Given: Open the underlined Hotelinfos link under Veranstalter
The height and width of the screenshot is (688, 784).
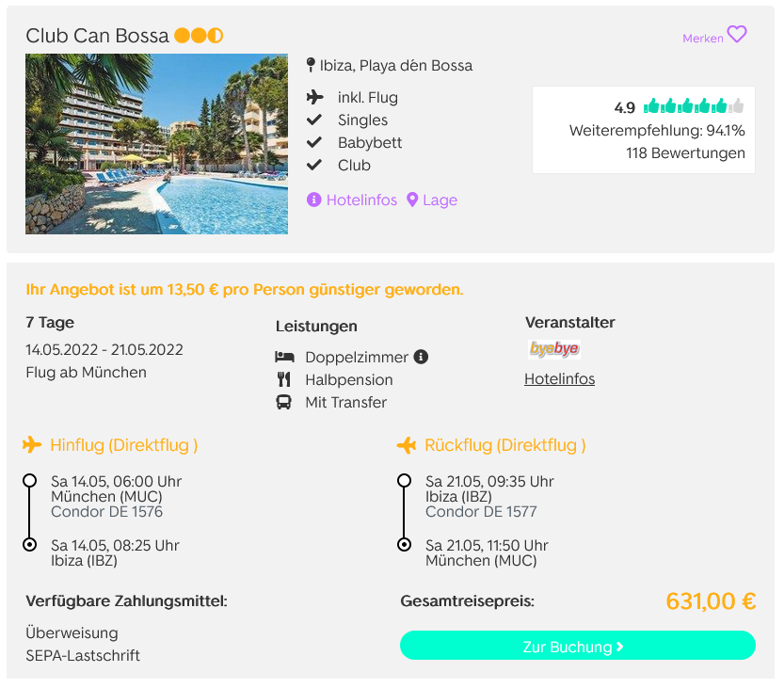Looking at the screenshot, I should 559,379.
